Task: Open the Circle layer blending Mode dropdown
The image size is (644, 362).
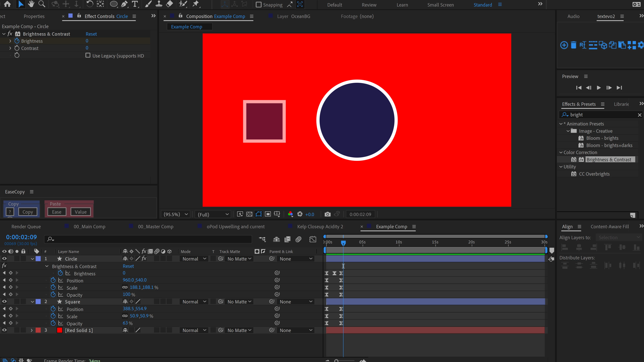Action: (x=194, y=259)
